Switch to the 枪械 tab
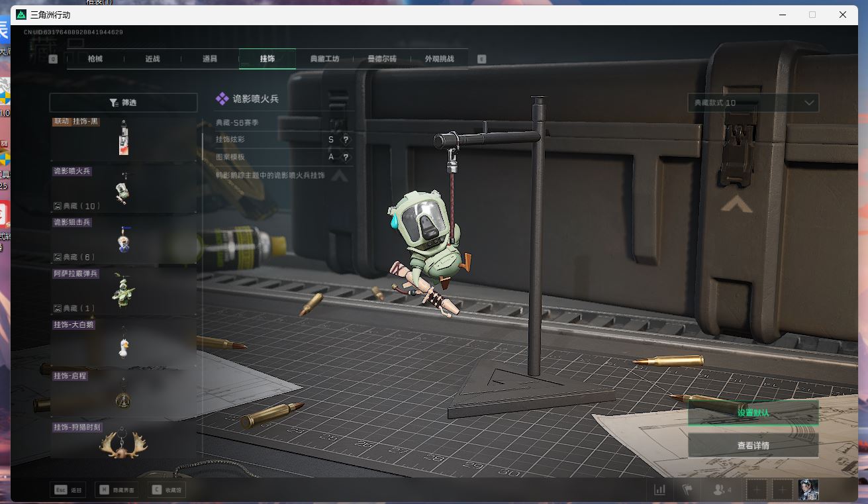This screenshot has width=868, height=504. point(95,59)
